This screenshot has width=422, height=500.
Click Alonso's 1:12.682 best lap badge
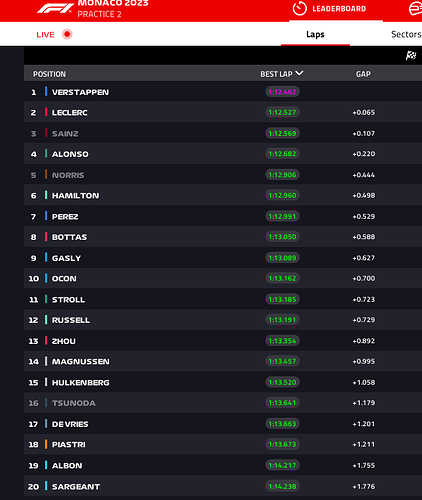(x=282, y=154)
